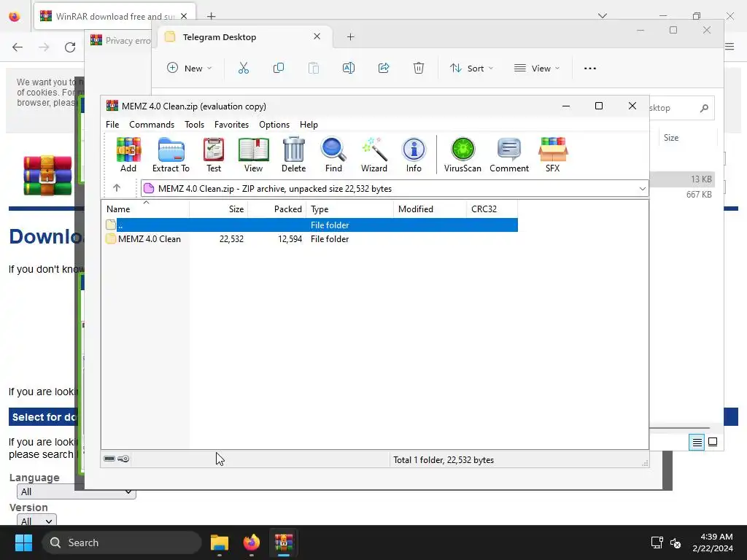Click WinRAR icon on taskbar
The width and height of the screenshot is (747, 560).
click(284, 542)
